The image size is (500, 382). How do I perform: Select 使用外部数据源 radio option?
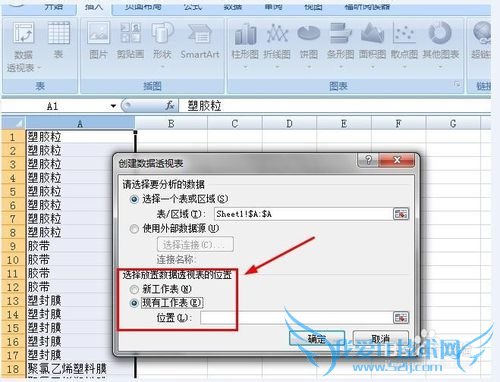pos(134,229)
